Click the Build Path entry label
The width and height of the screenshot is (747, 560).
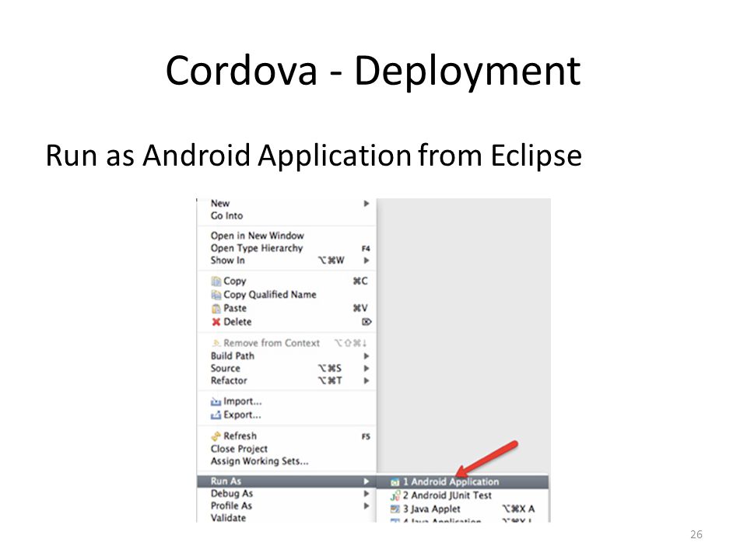(x=233, y=356)
